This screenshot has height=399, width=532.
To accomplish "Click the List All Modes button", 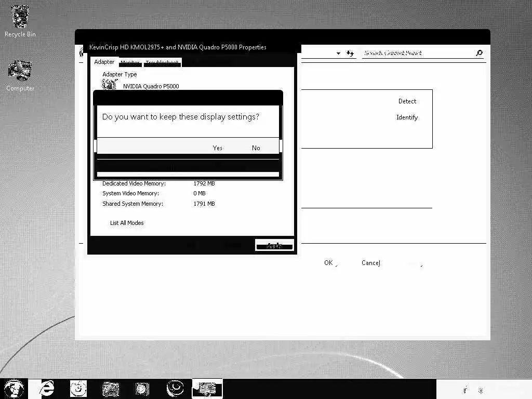I will [x=127, y=223].
